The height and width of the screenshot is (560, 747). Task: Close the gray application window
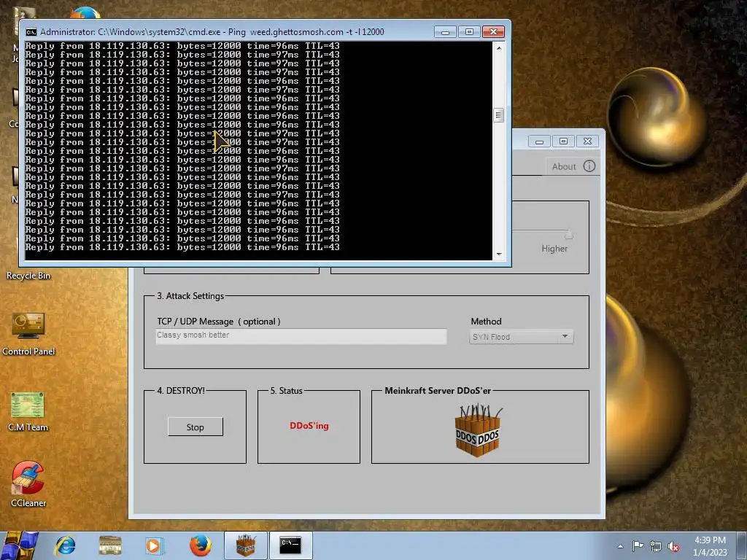click(587, 141)
